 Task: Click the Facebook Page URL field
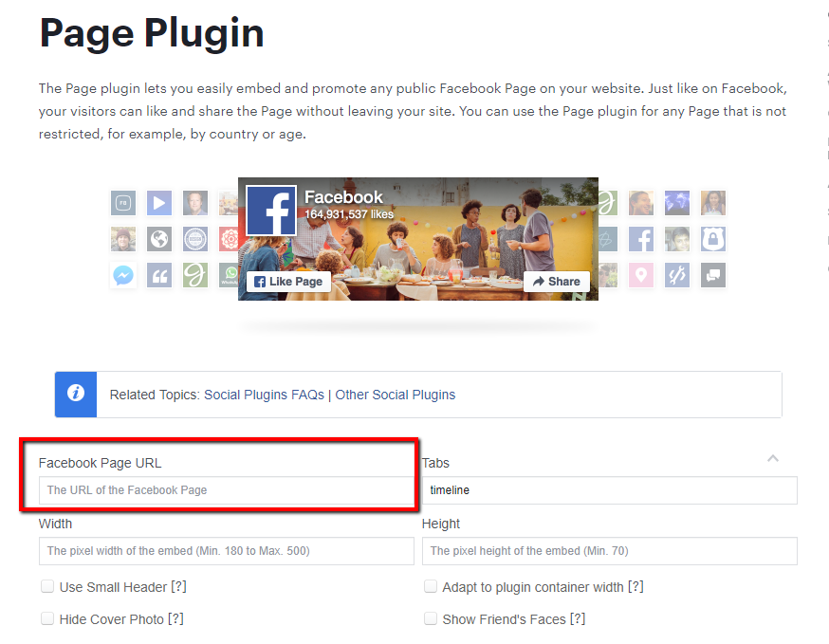(226, 490)
